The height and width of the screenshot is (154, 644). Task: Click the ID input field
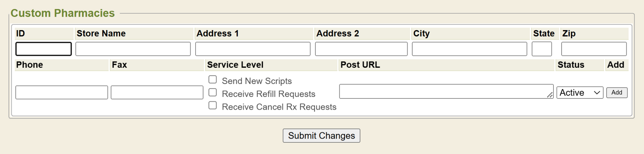pos(43,49)
